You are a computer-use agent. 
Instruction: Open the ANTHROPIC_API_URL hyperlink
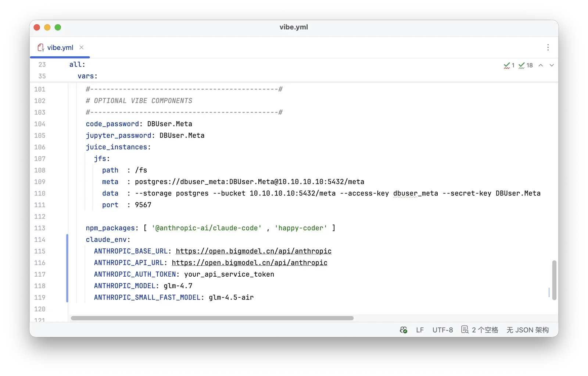pos(250,263)
